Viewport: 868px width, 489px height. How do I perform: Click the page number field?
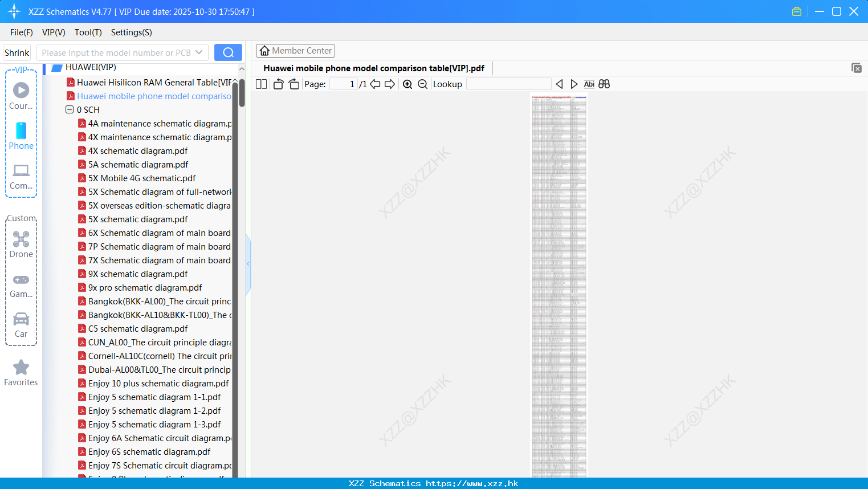(344, 84)
